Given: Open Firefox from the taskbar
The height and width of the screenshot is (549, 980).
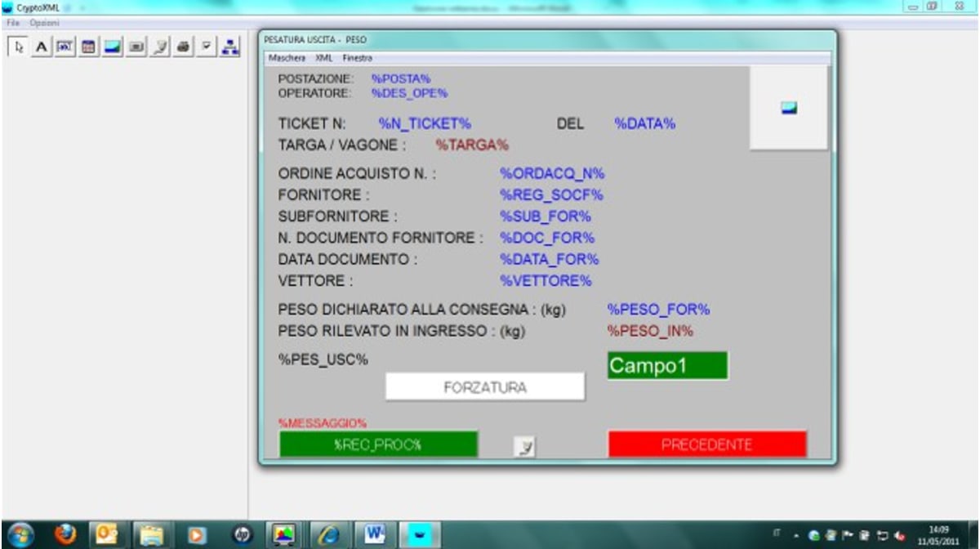Looking at the screenshot, I should click(x=65, y=534).
